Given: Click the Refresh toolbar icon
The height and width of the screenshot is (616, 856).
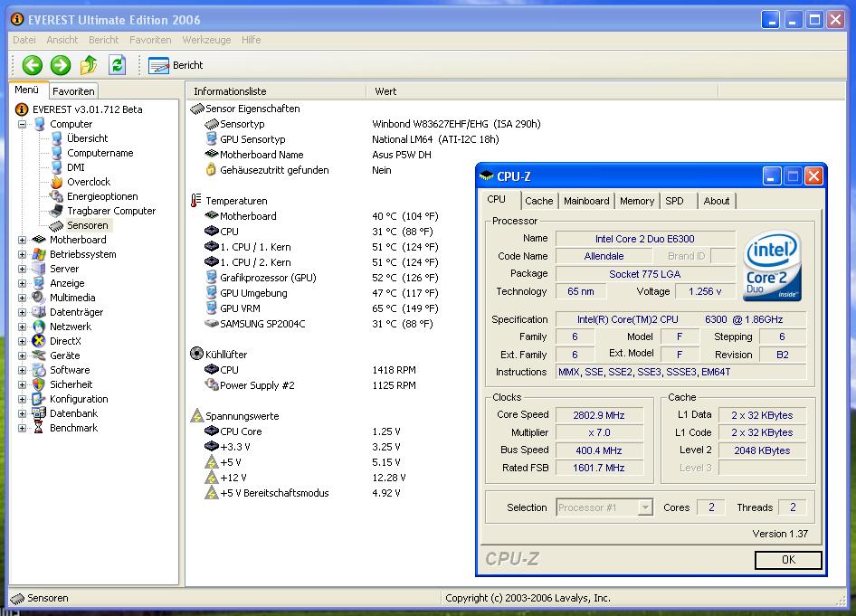Looking at the screenshot, I should [117, 65].
